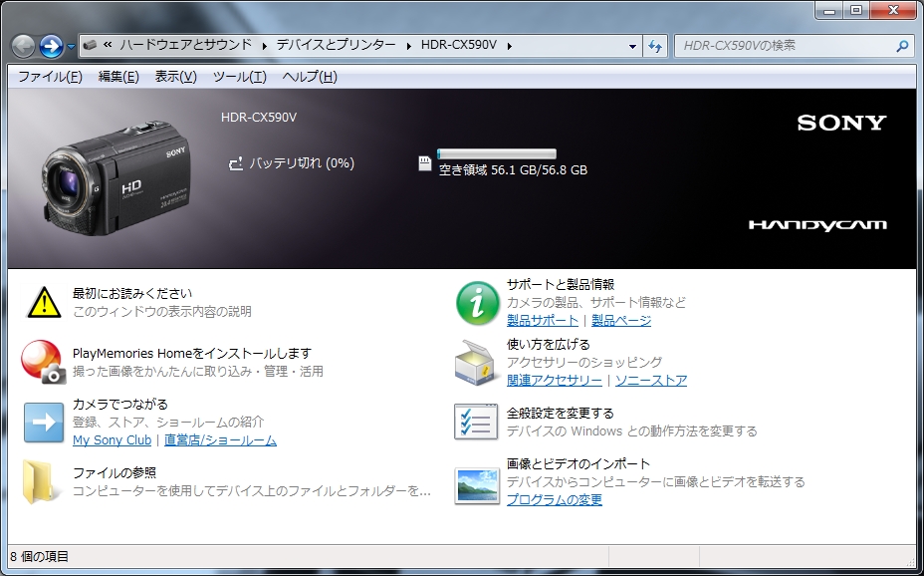Click the SD memory card icon

point(425,163)
